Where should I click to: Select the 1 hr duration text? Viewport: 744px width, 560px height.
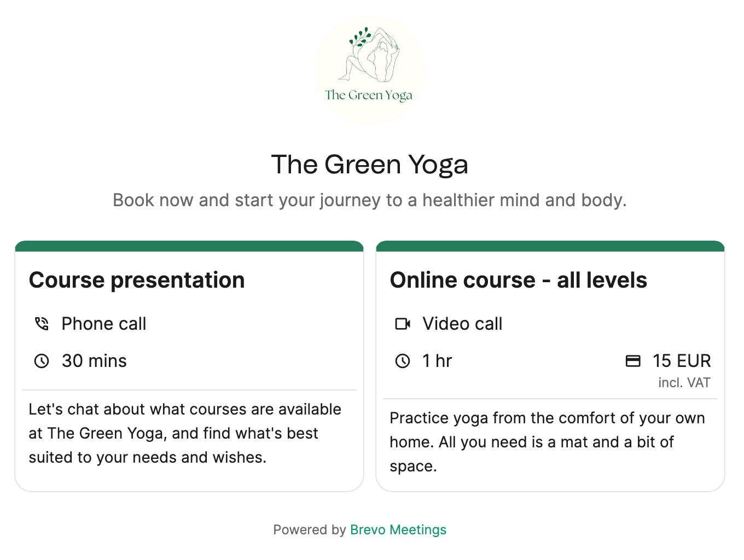coord(437,361)
